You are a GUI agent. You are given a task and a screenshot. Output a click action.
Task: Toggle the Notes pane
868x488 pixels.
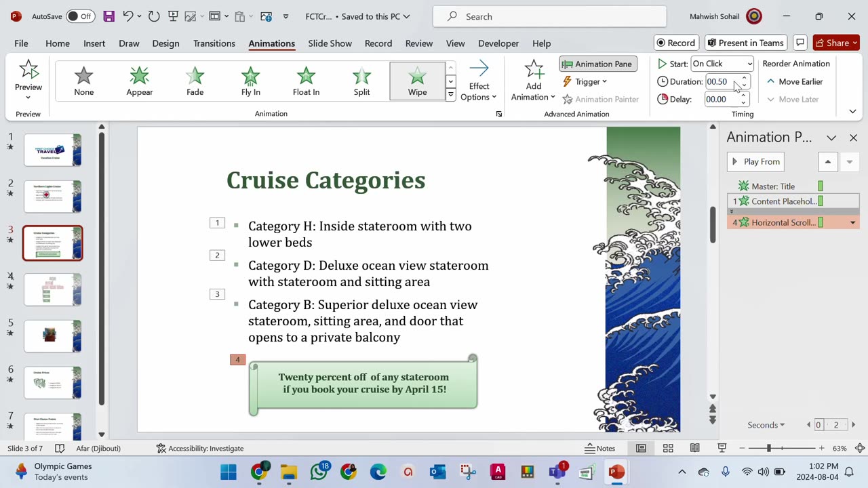(600, 448)
